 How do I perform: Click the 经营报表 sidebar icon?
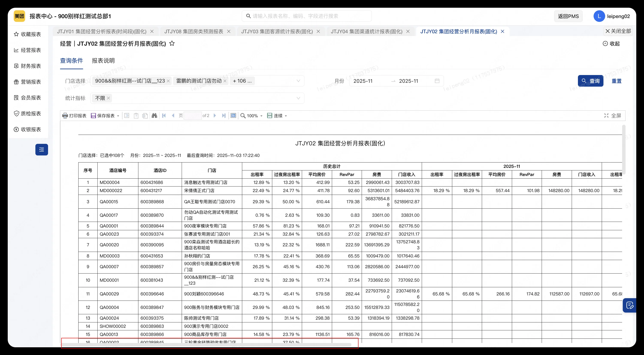tap(16, 50)
